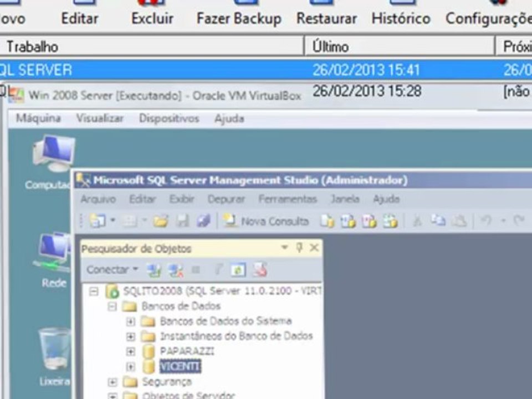Screen dimensions: 532x399
Task: Open the Restaurar function
Action: (x=327, y=13)
